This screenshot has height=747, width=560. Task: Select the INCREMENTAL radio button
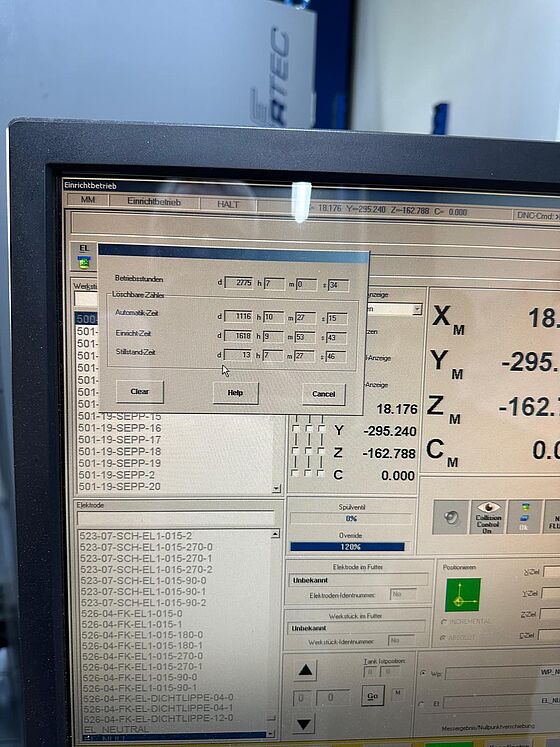click(x=444, y=622)
